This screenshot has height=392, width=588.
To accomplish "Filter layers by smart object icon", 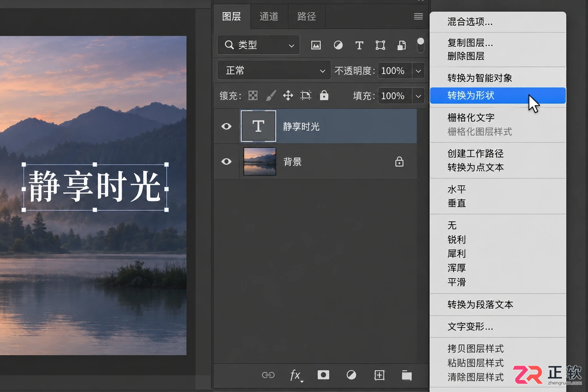I will (x=402, y=45).
